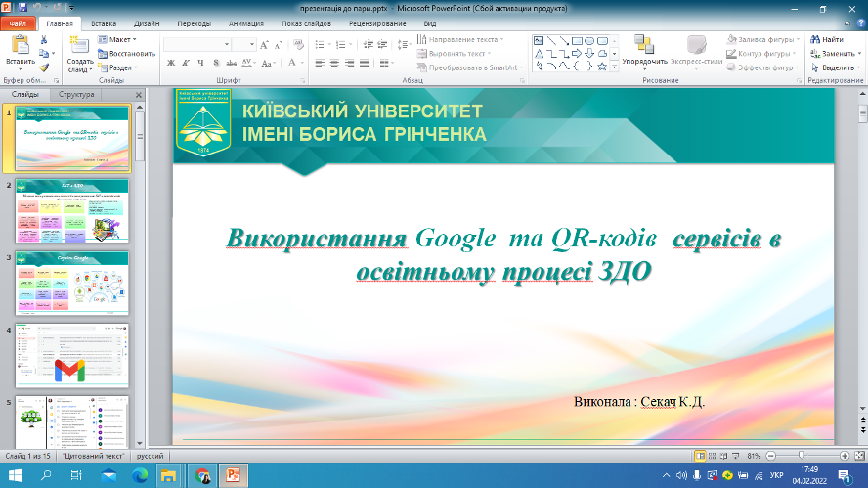Viewport: 868px width, 488px height.
Task: Switch to the Структура outline tab
Action: (76, 95)
